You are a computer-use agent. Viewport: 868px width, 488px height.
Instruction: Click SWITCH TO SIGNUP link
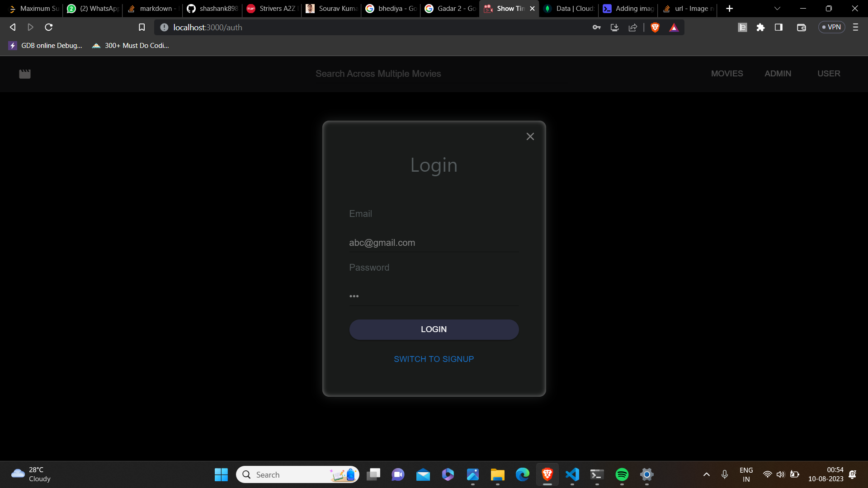pyautogui.click(x=434, y=359)
